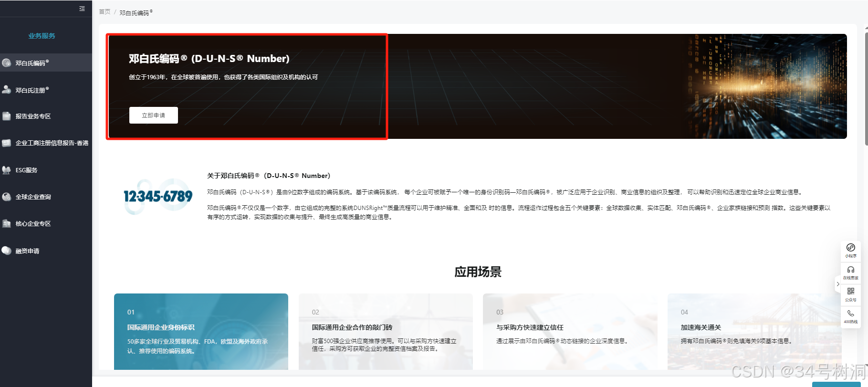Click the 400热线 phone icon
Viewport: 868px width, 387px height.
point(850,314)
